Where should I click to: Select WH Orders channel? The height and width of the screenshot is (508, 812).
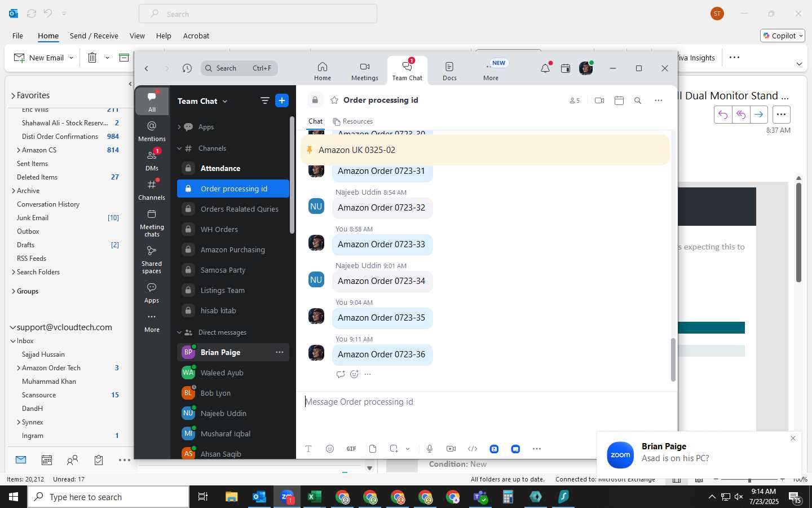233,229
